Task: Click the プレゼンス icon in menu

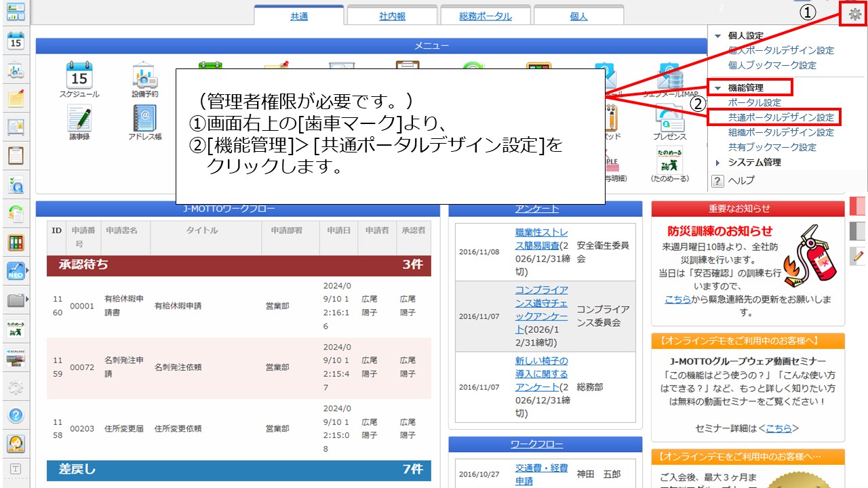Action: click(x=669, y=121)
